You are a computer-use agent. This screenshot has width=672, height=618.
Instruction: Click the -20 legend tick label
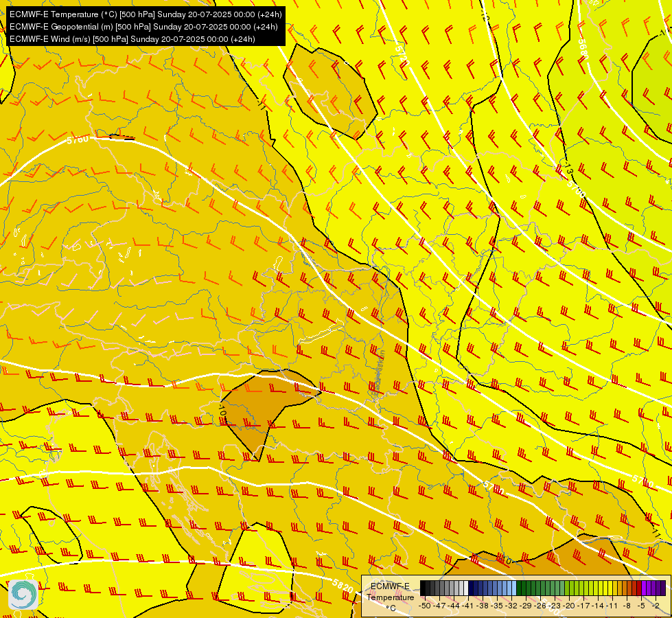tap(570, 606)
